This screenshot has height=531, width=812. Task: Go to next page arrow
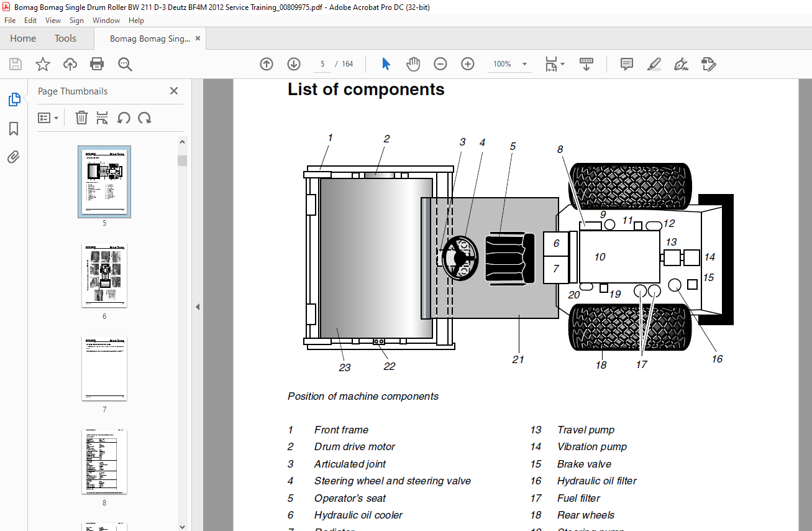point(294,64)
